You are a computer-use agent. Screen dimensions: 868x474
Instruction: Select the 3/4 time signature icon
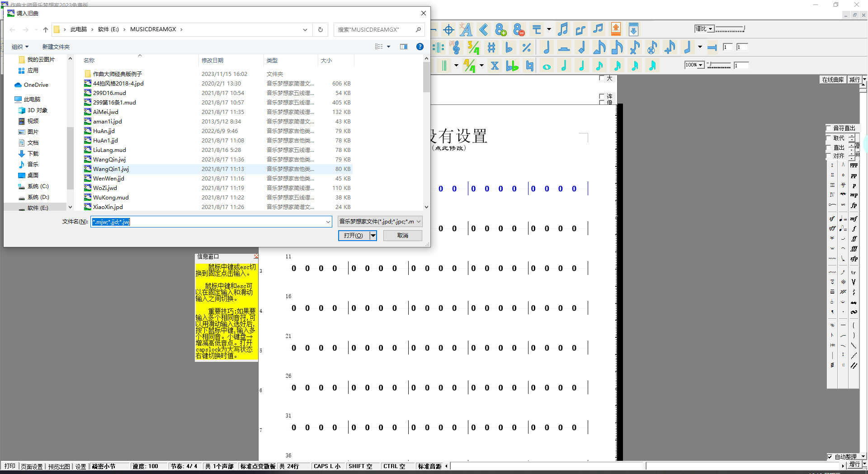[473, 47]
